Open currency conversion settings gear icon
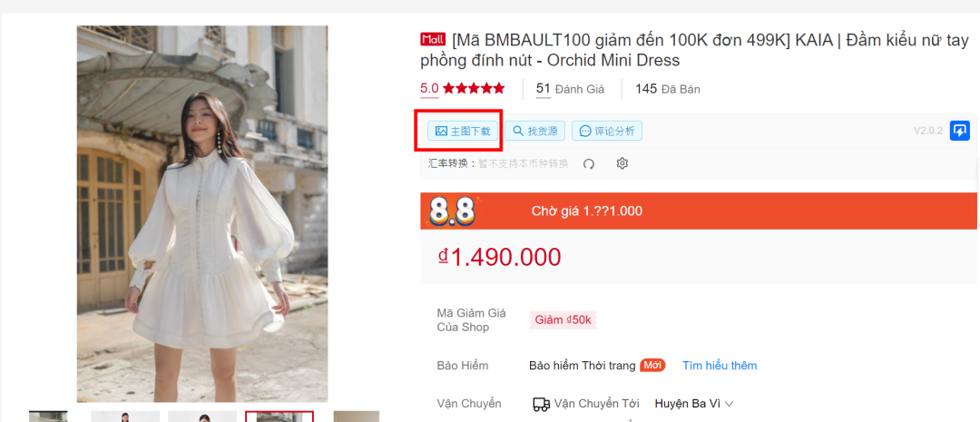Viewport: 980px width, 422px height. (x=622, y=163)
